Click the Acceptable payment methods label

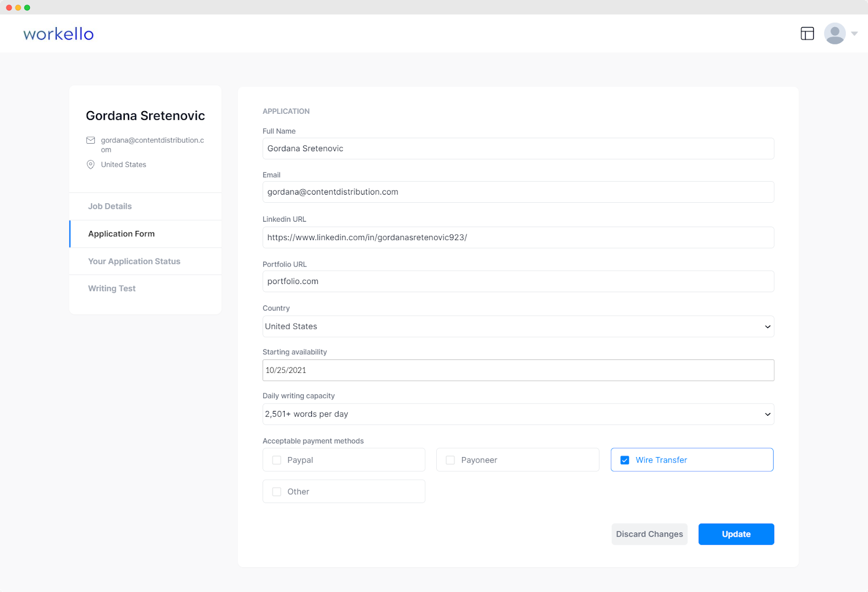(313, 441)
